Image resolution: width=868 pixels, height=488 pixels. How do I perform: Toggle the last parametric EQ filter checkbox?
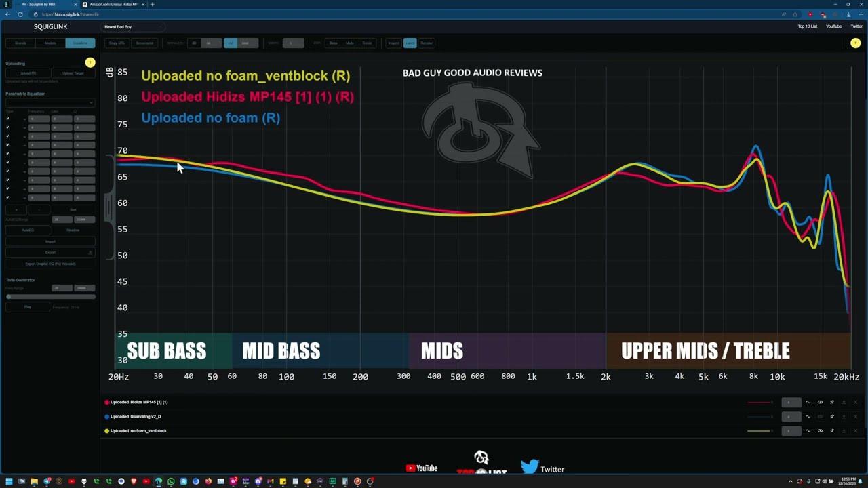8,197
